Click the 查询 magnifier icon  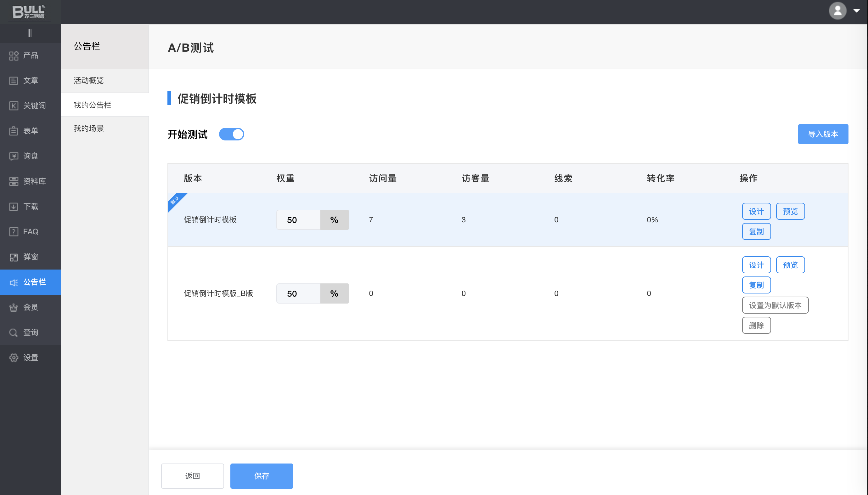click(14, 333)
